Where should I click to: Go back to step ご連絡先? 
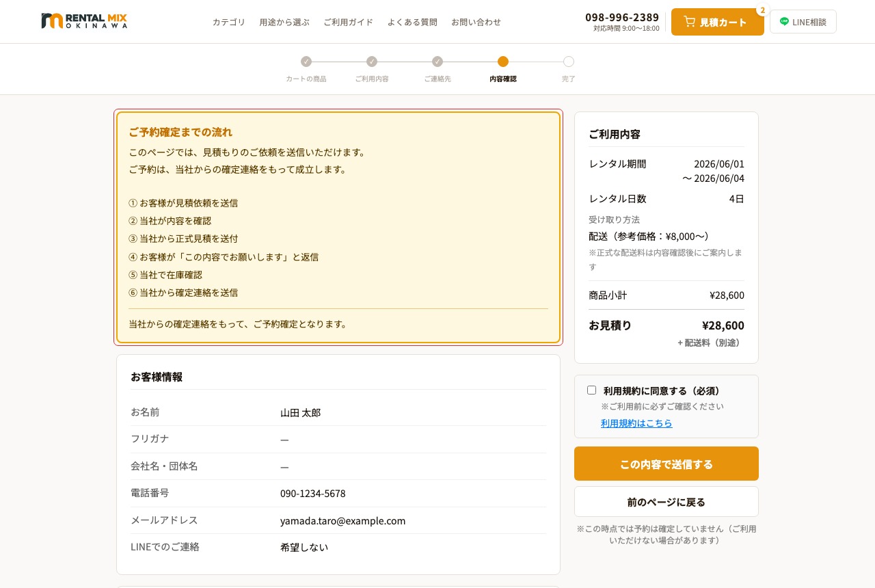[437, 62]
